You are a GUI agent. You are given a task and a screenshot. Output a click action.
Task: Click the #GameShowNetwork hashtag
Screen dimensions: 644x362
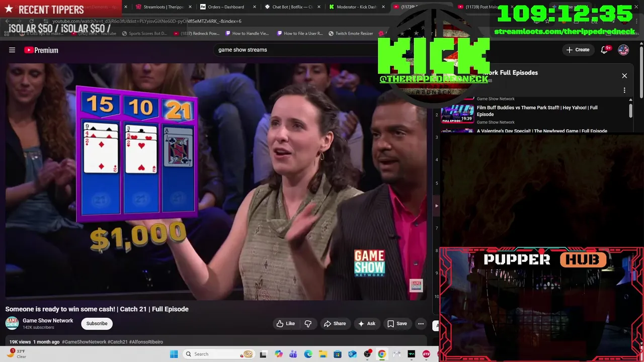tap(84, 342)
